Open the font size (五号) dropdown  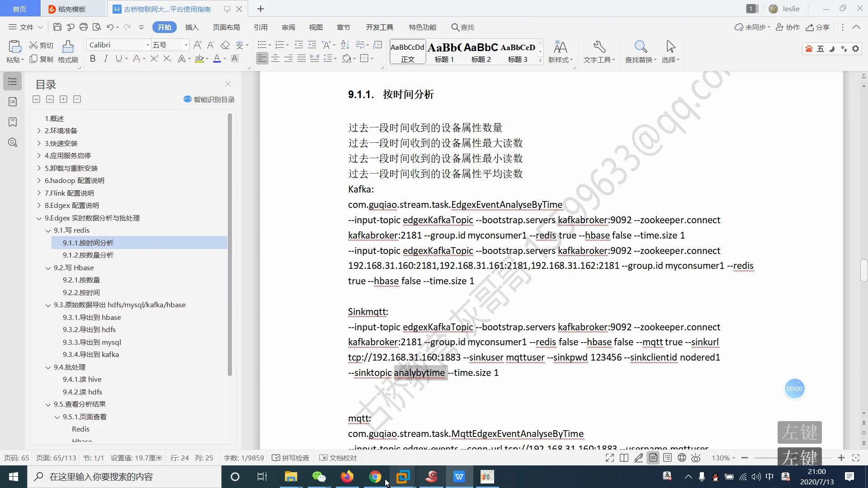185,45
